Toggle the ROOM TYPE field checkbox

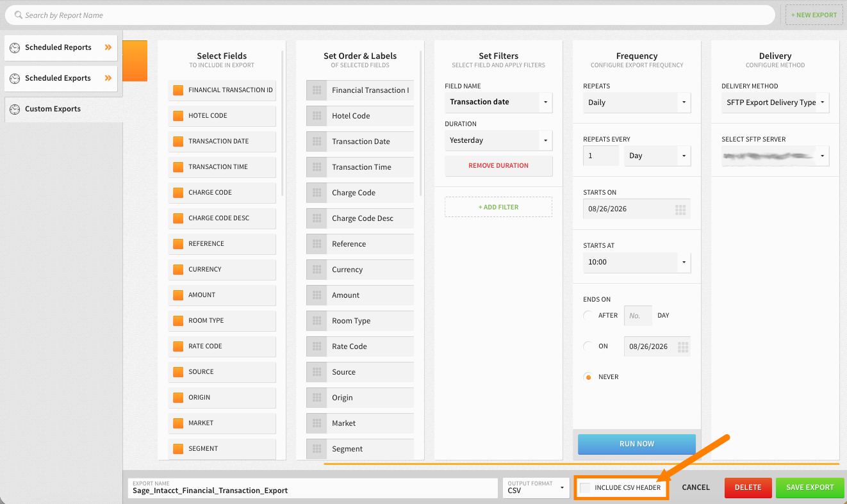point(178,321)
